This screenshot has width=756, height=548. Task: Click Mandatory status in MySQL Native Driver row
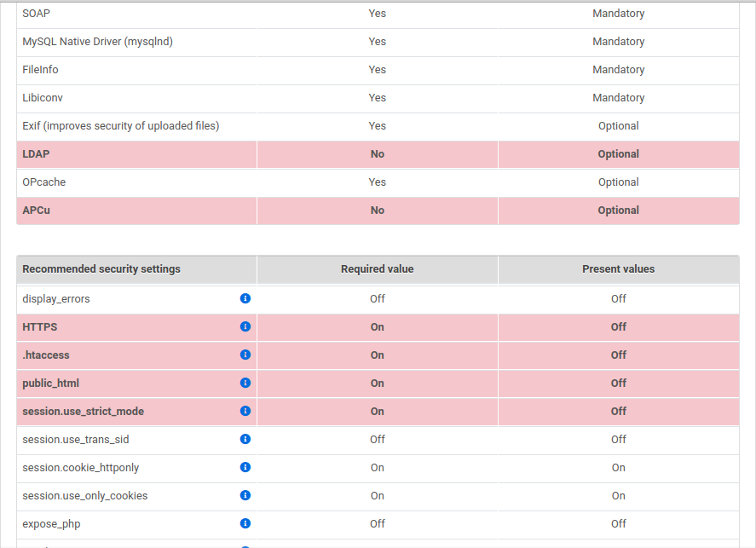tap(619, 42)
